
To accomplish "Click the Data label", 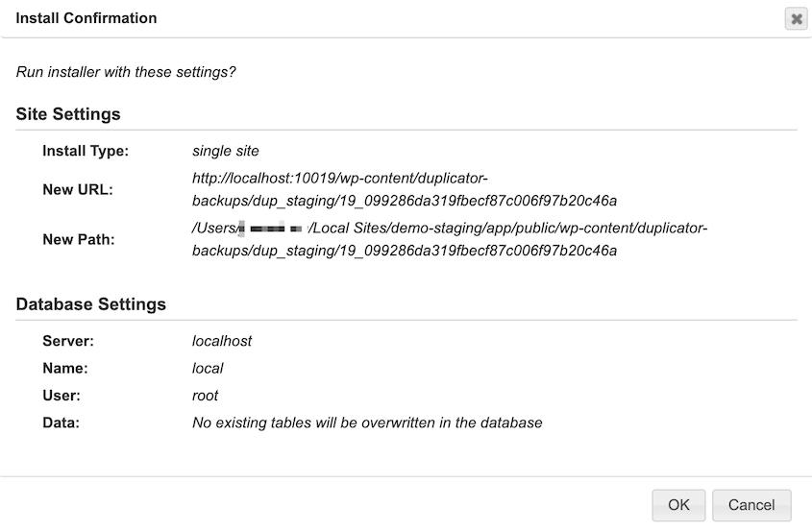I will tap(61, 422).
